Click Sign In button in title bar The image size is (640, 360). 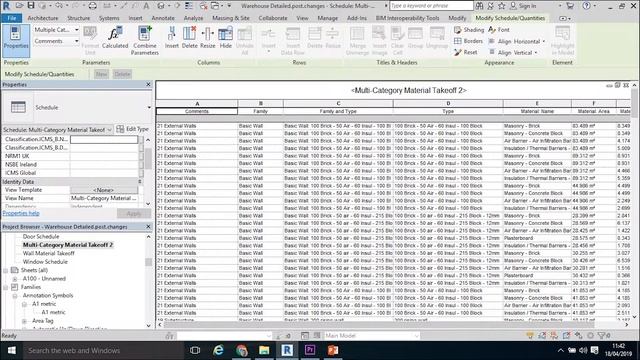tap(523, 6)
